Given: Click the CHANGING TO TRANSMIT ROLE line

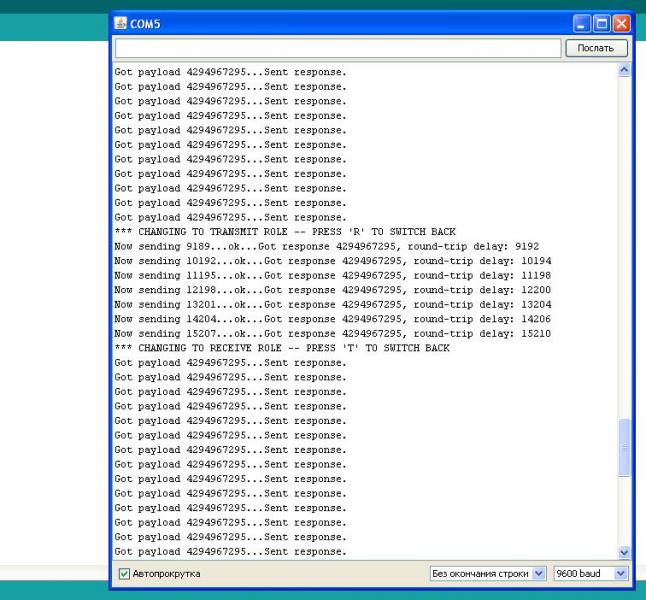Looking at the screenshot, I should (285, 232).
